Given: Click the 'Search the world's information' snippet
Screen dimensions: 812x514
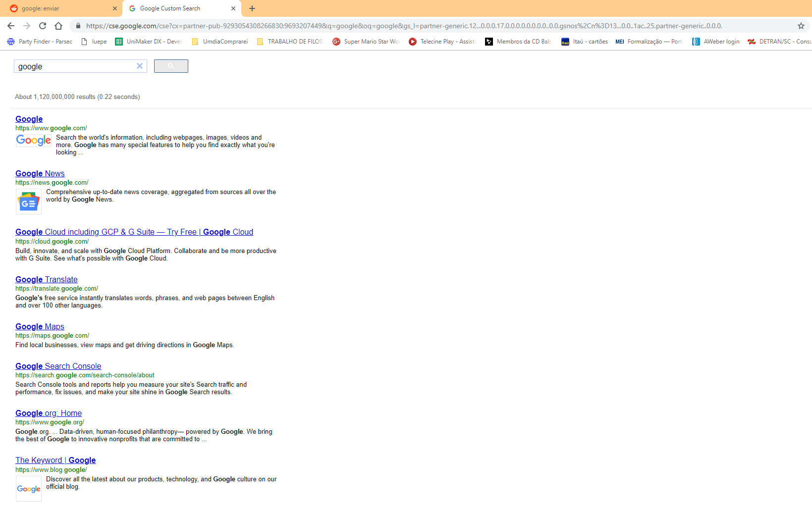Looking at the screenshot, I should click(165, 145).
